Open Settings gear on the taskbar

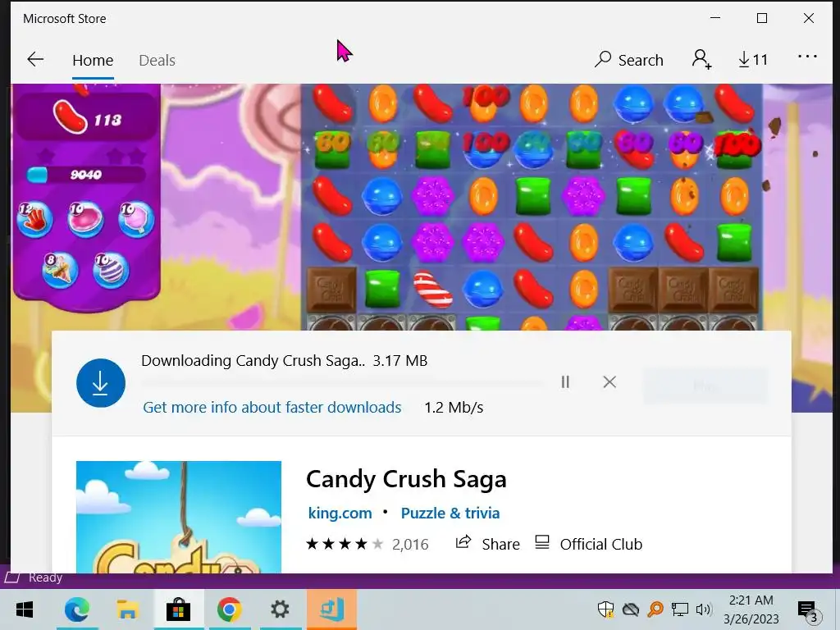click(x=280, y=609)
